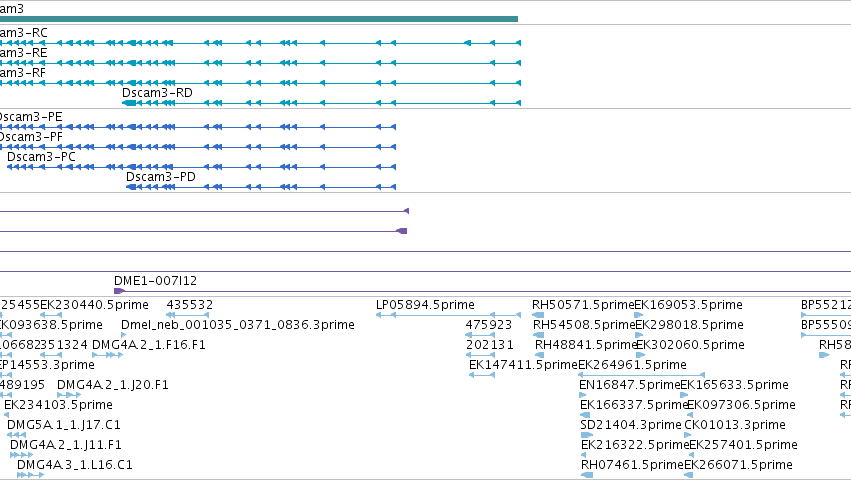
Task: Select EST label LP05894.5prime
Action: point(425,305)
